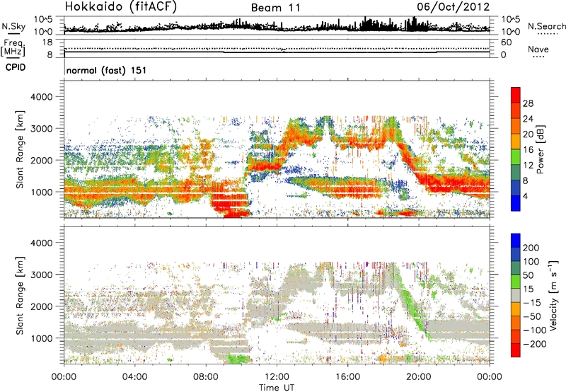Click the "4" label on Power colorbar
Screen dimensions: 566x392
[525, 196]
